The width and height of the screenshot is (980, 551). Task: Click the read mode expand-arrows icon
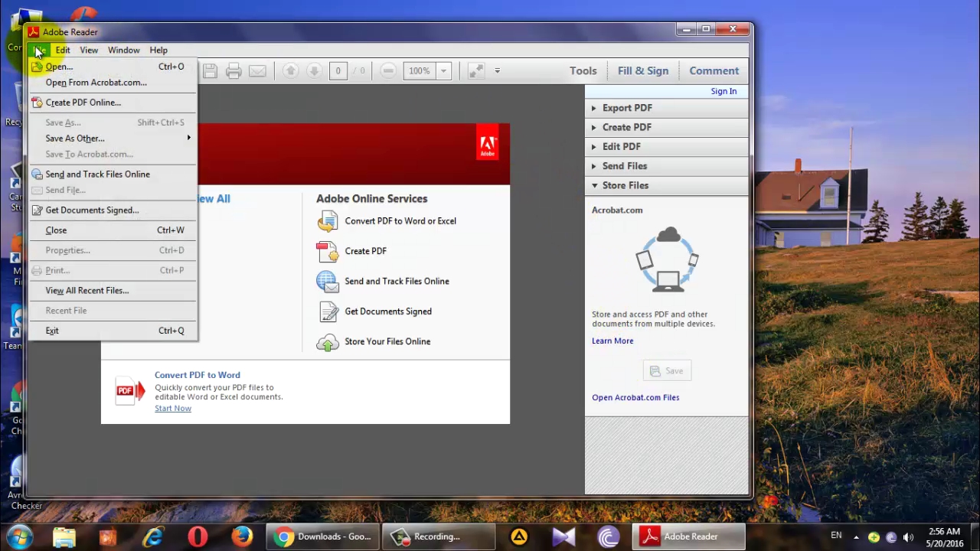[x=476, y=71]
